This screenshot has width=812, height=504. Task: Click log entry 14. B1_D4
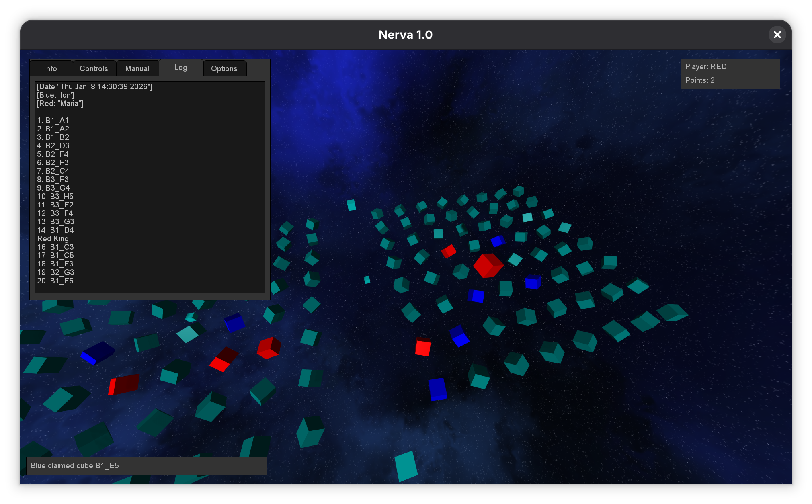(55, 230)
